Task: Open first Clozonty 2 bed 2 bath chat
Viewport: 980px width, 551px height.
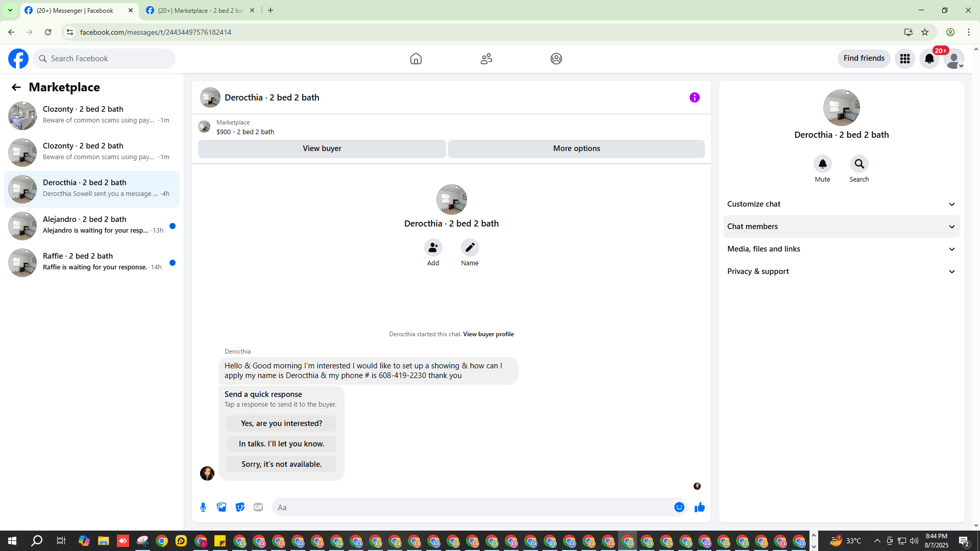Action: [x=92, y=115]
